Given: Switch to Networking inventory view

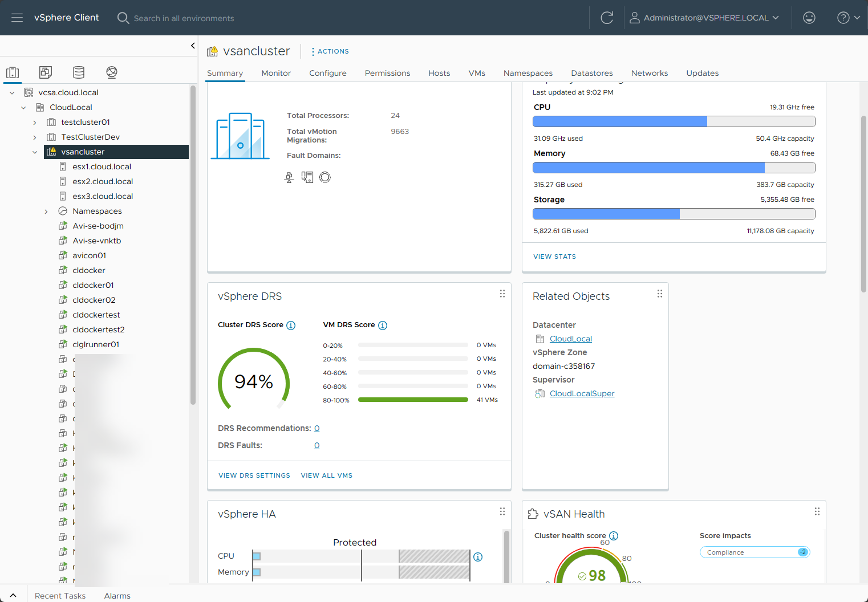Looking at the screenshot, I should pos(112,72).
